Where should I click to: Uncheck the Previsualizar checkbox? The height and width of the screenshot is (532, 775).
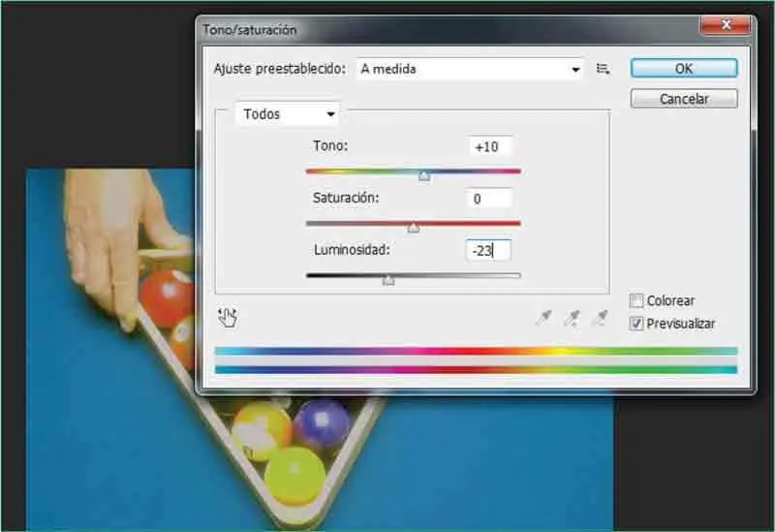pyautogui.click(x=636, y=324)
